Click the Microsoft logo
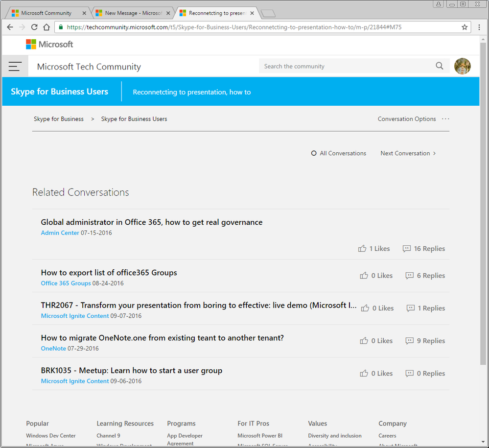 click(x=49, y=44)
